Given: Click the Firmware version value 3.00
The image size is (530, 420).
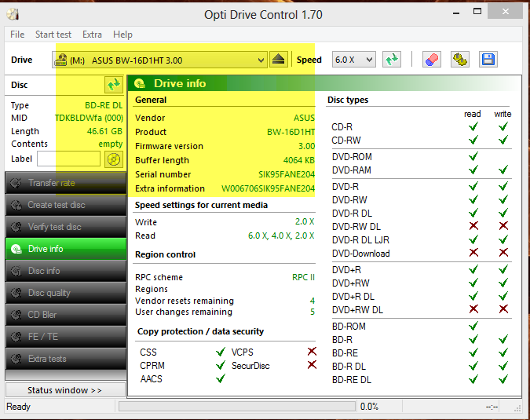Looking at the screenshot, I should 306,146.
